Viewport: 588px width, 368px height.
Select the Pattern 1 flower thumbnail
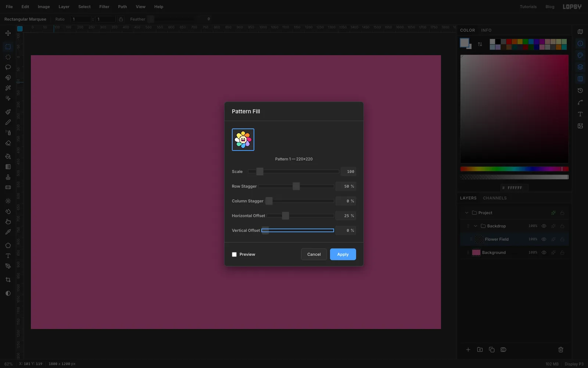(243, 139)
